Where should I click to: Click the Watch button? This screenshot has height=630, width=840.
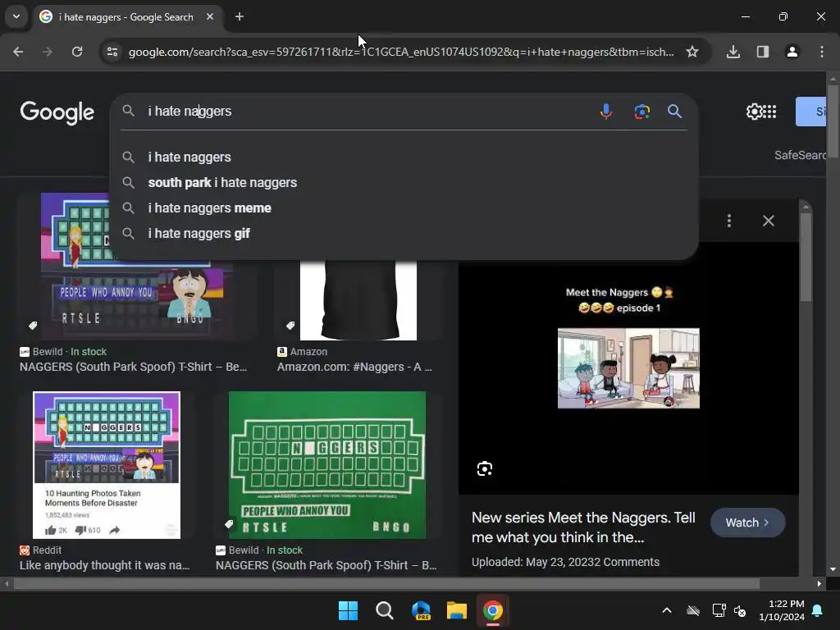pyautogui.click(x=747, y=523)
